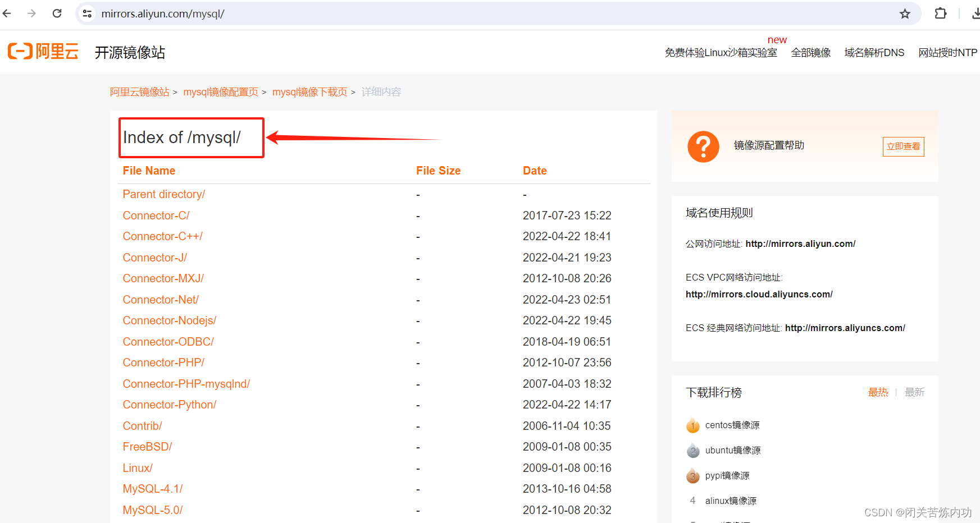
Task: Open Connector-PHP-mysqlnd/ folder
Action: (186, 384)
